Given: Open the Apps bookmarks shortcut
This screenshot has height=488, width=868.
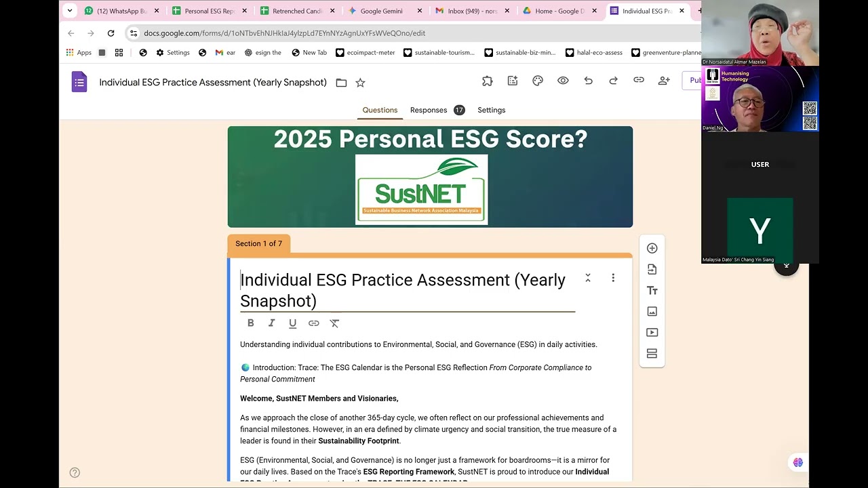Looking at the screenshot, I should click(79, 53).
